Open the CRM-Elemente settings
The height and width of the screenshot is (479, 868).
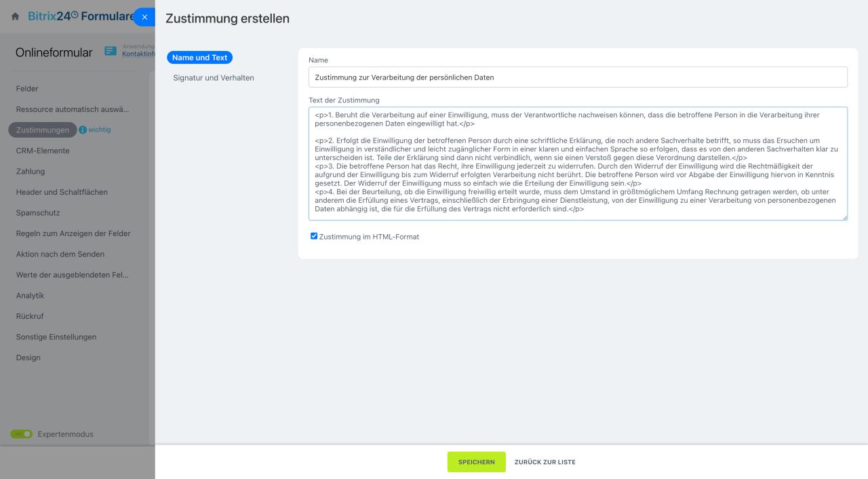pos(43,151)
